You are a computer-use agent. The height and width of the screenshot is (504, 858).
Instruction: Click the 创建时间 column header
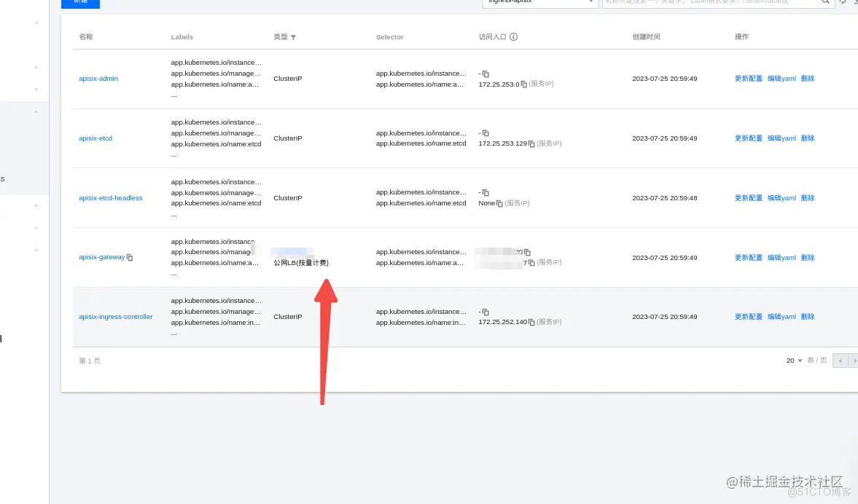tap(647, 36)
